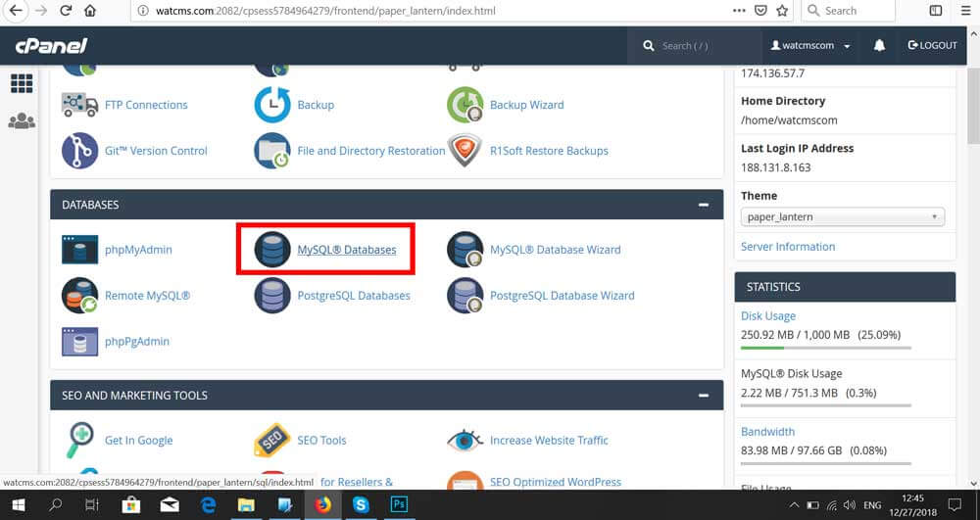Open File Explorer from the taskbar
Image resolution: width=980 pixels, height=520 pixels.
(246, 504)
